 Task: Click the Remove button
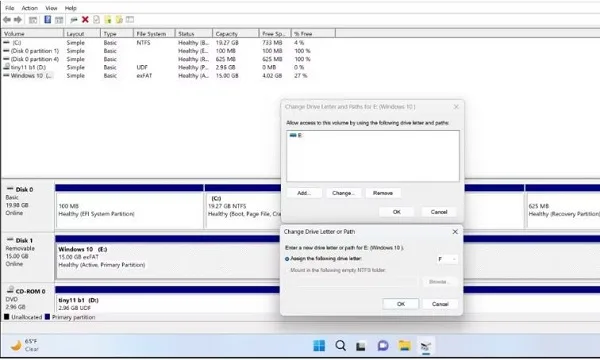coord(383,193)
